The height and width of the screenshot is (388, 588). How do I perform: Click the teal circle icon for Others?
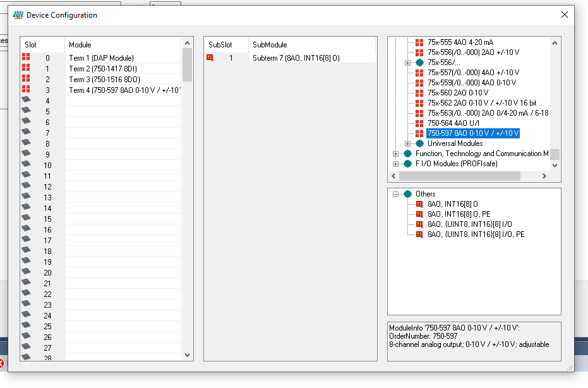click(407, 194)
